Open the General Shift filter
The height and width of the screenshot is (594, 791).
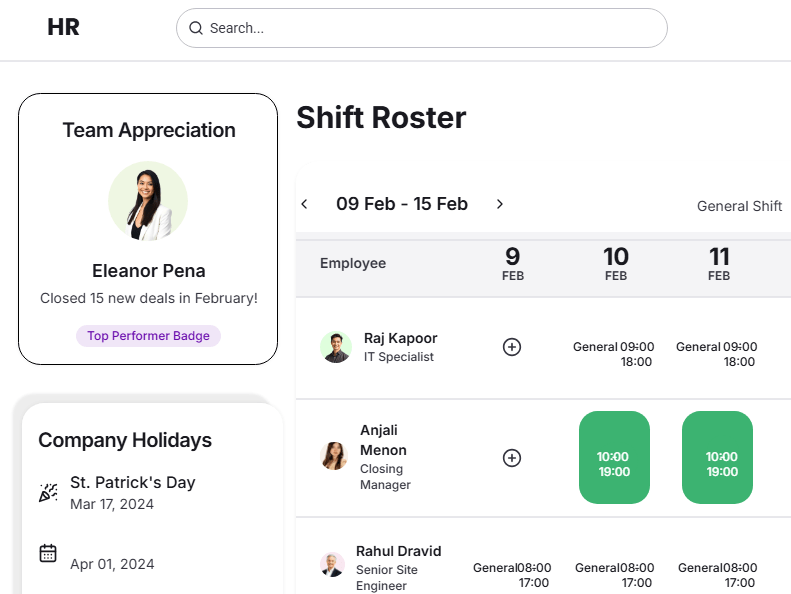(x=739, y=206)
